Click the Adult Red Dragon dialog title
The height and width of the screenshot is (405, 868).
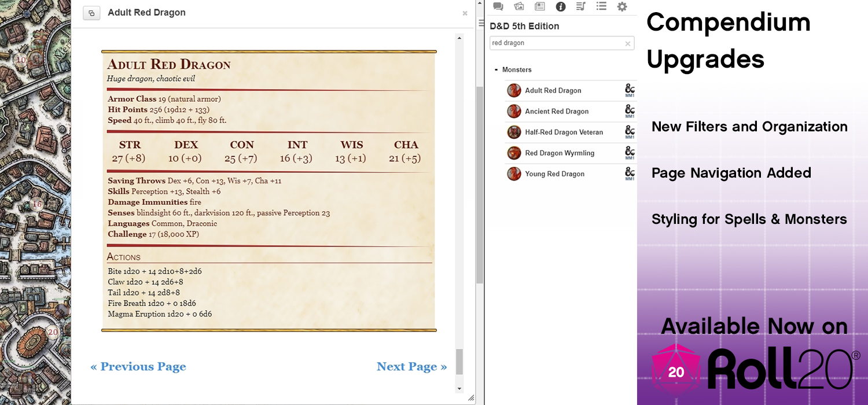(147, 13)
